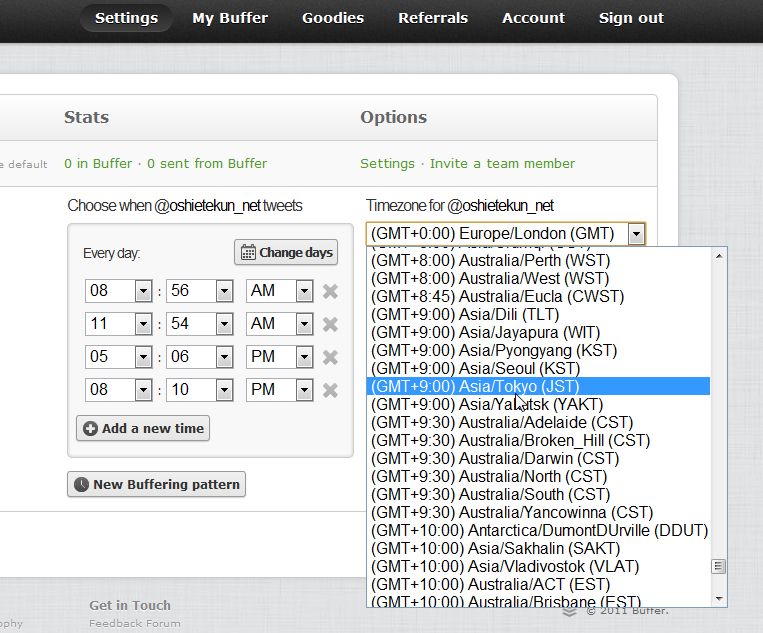Screen dimensions: 763x633
Task: Click the Change days button
Action: (x=286, y=252)
